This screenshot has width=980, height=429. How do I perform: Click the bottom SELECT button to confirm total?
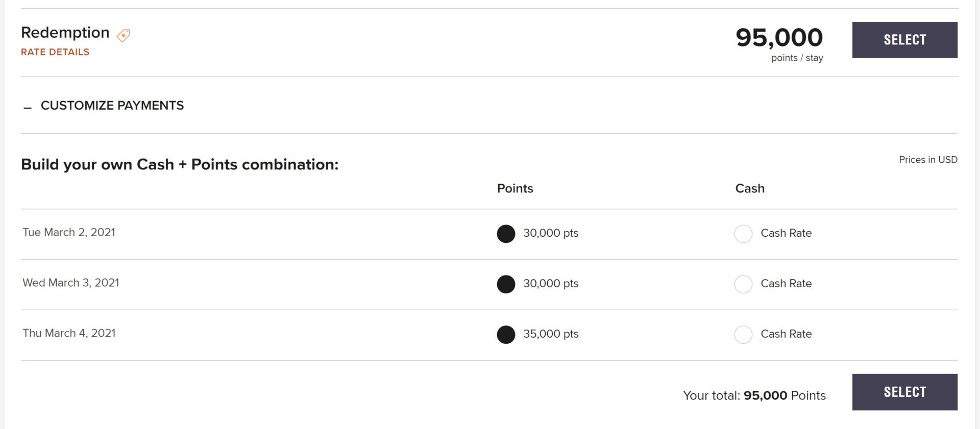click(904, 392)
